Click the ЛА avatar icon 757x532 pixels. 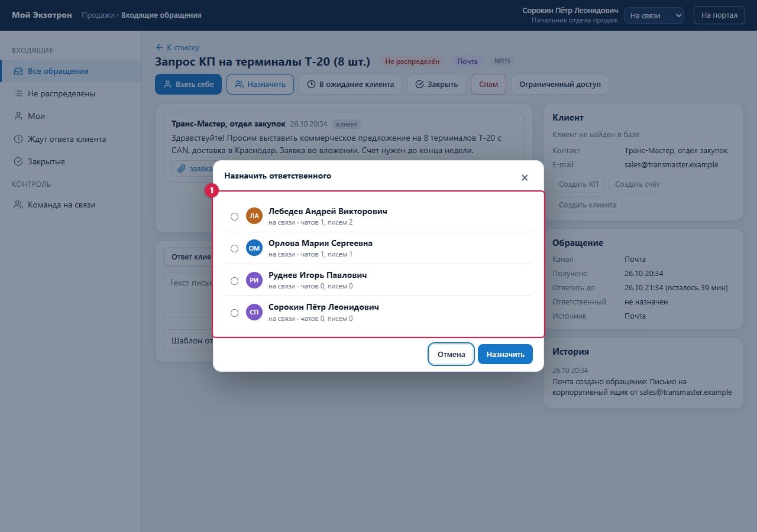tap(254, 216)
